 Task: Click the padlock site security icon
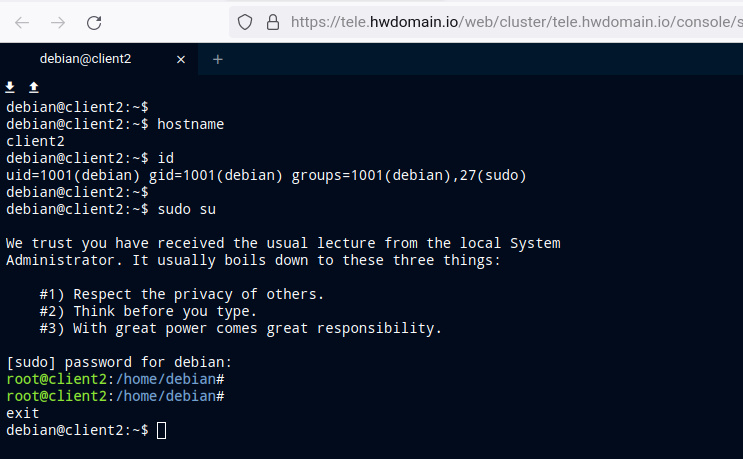(271, 22)
